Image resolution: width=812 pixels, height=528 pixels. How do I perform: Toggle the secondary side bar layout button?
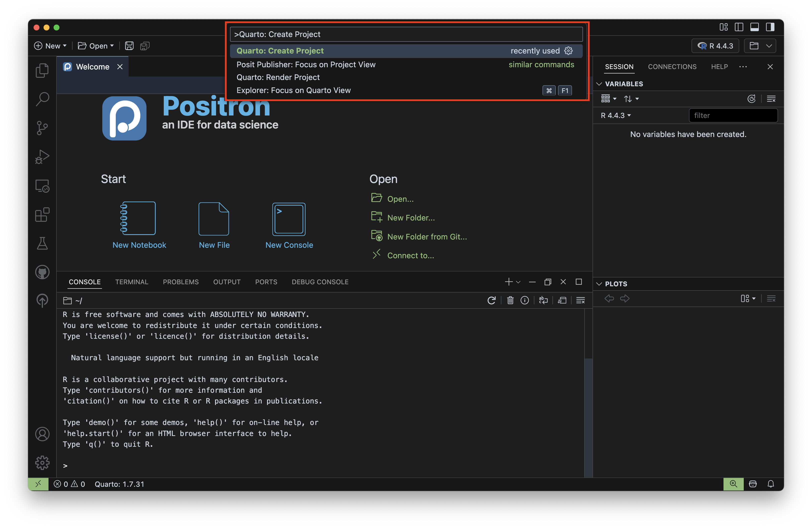pyautogui.click(x=770, y=27)
